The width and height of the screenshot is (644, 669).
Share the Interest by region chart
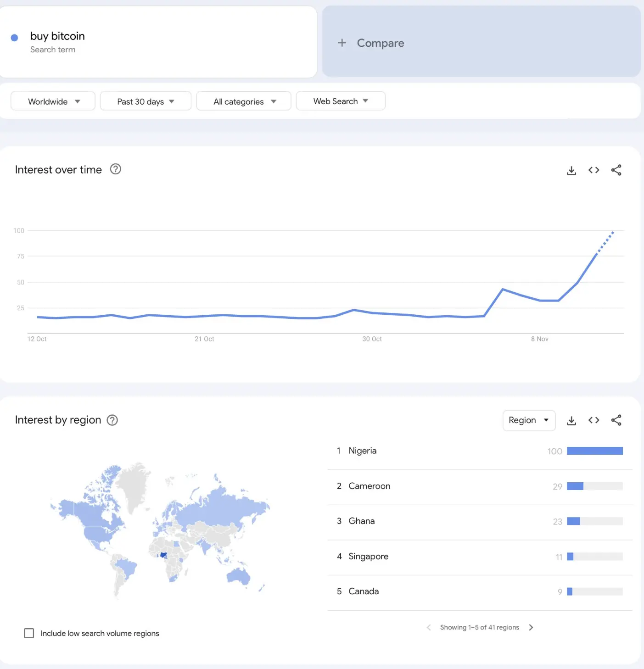point(616,420)
